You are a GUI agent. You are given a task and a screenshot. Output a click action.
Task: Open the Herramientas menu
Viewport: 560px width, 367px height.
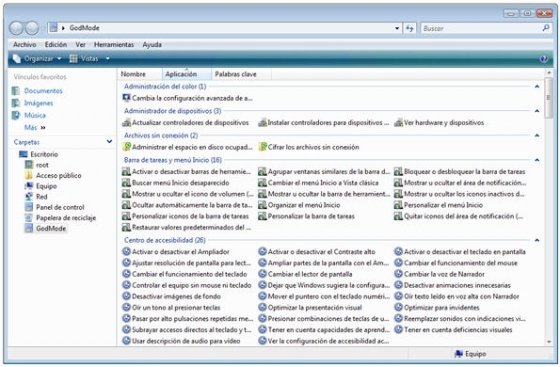point(114,45)
